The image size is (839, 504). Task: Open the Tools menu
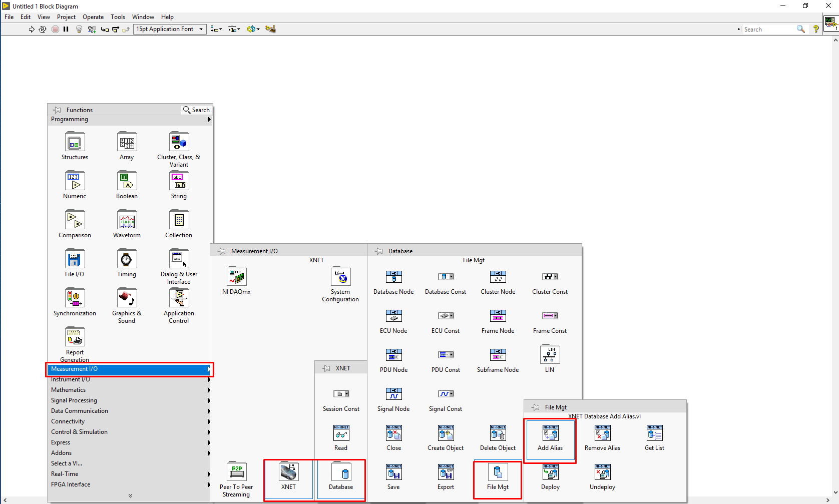[118, 17]
